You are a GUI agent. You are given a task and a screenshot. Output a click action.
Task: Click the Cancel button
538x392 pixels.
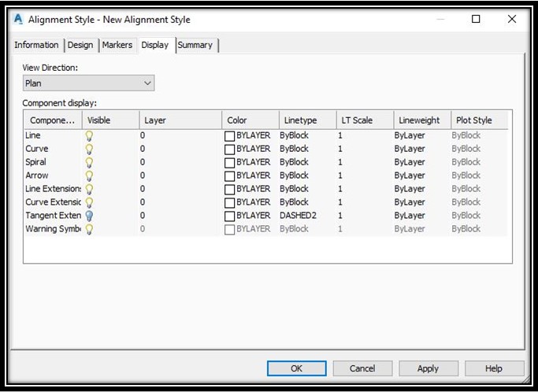point(362,368)
